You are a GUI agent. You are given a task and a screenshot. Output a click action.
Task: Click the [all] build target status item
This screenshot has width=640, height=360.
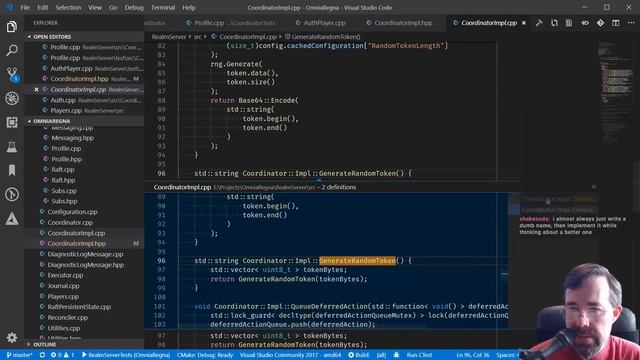coord(381,355)
